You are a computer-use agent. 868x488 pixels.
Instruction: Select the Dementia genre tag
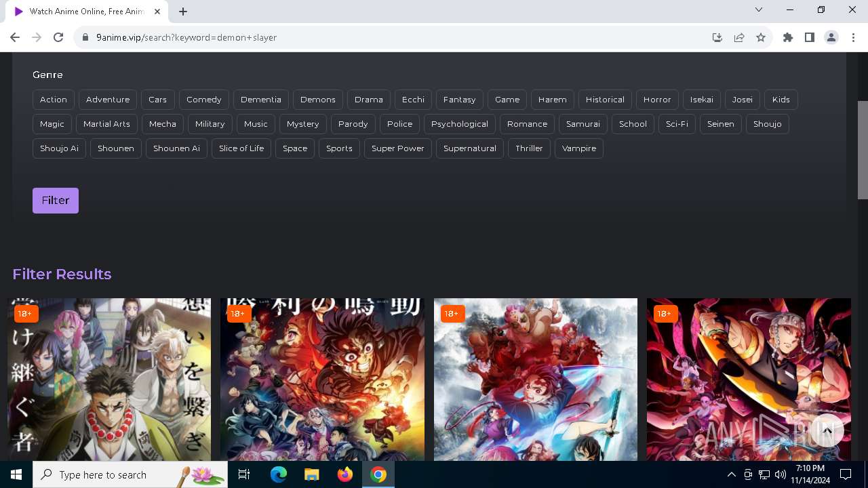point(261,100)
